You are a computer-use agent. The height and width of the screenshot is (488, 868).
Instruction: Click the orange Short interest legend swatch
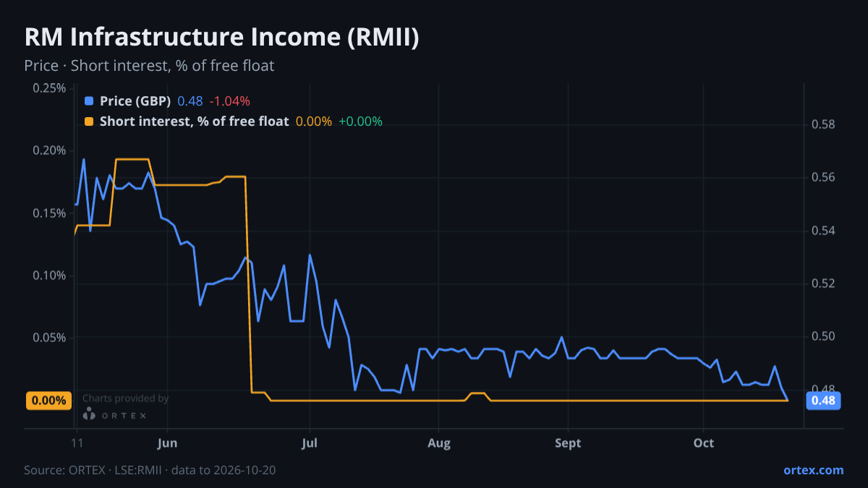(89, 121)
